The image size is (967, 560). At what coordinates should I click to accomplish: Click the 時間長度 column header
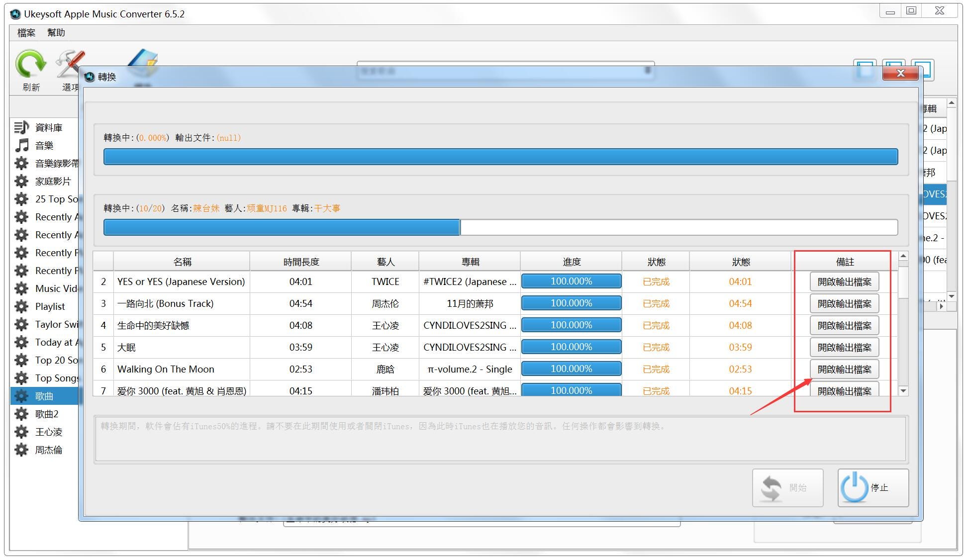click(301, 262)
